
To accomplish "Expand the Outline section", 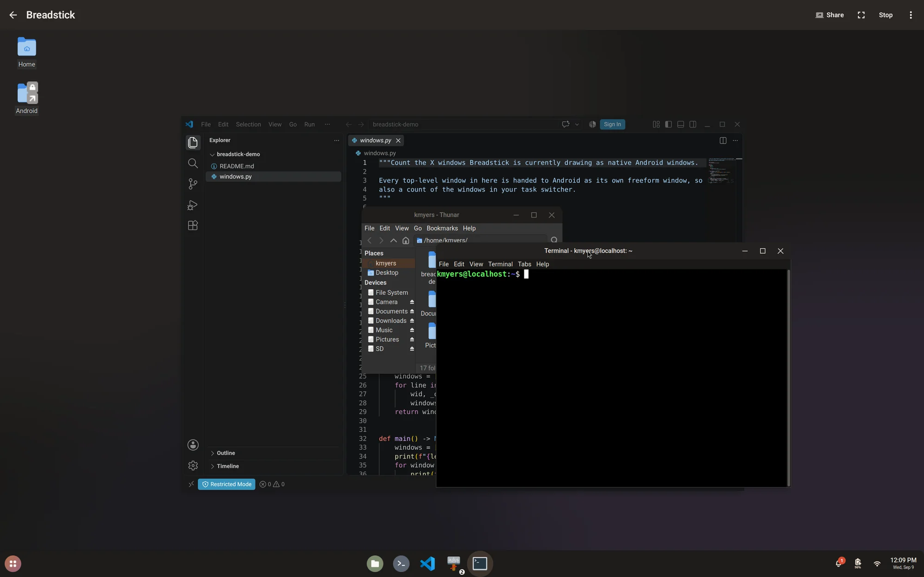I will 274,453.
